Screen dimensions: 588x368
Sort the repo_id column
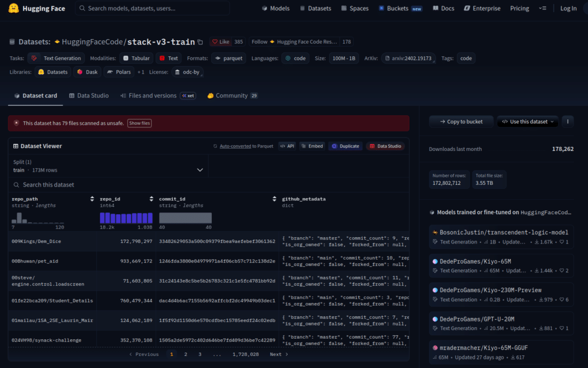coord(151,199)
